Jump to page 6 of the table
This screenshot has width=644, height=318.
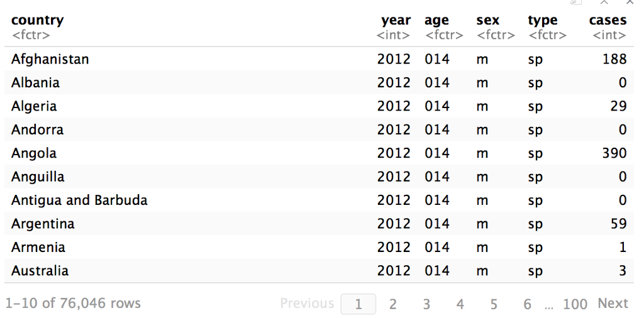coord(528,304)
